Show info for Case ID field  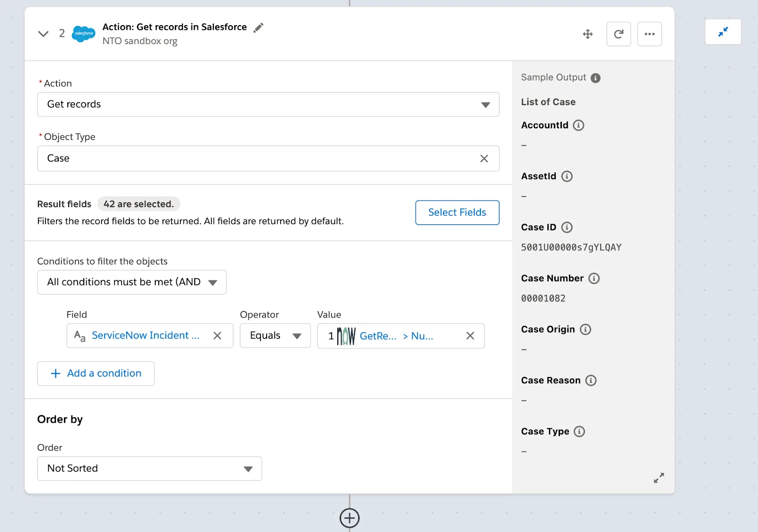click(567, 227)
